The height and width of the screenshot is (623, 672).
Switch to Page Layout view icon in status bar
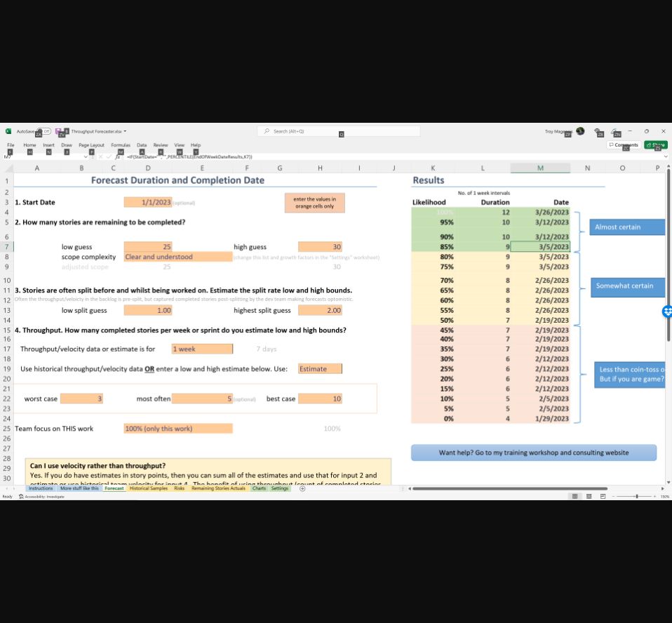(x=589, y=496)
